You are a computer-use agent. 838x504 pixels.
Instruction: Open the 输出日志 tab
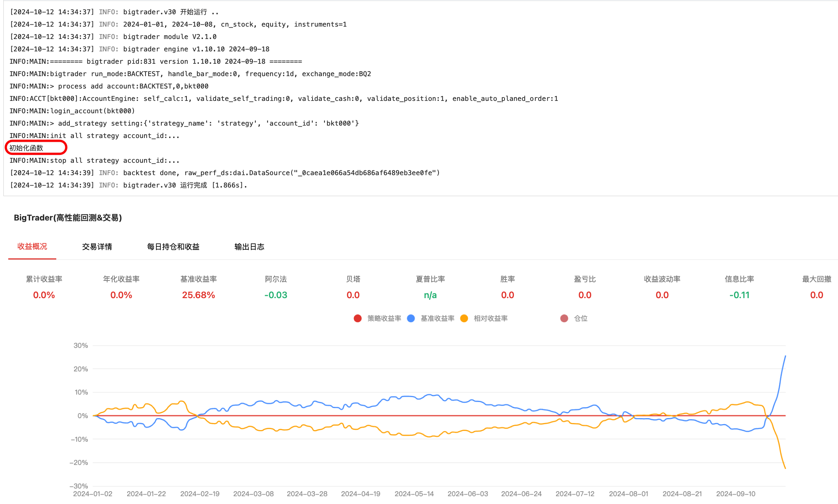point(249,246)
